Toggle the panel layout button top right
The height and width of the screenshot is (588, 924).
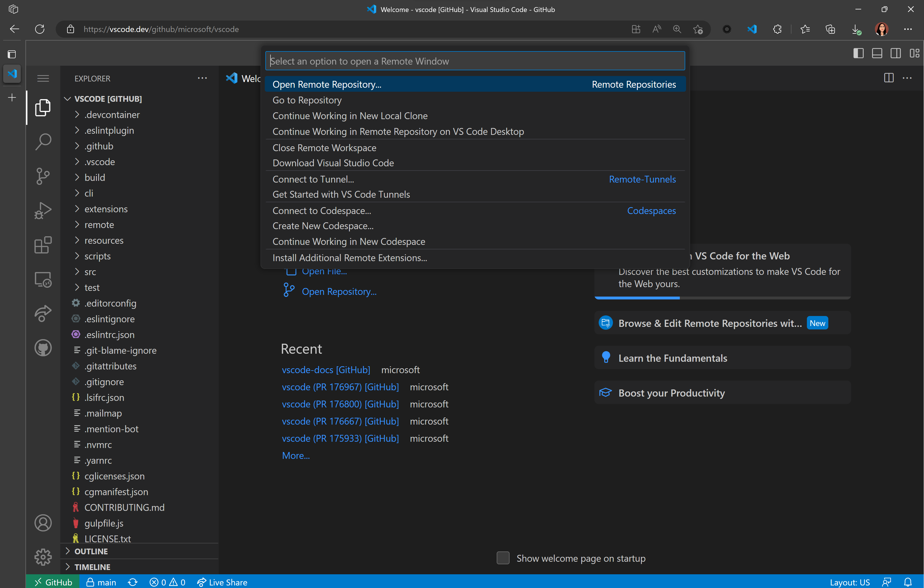(x=878, y=53)
